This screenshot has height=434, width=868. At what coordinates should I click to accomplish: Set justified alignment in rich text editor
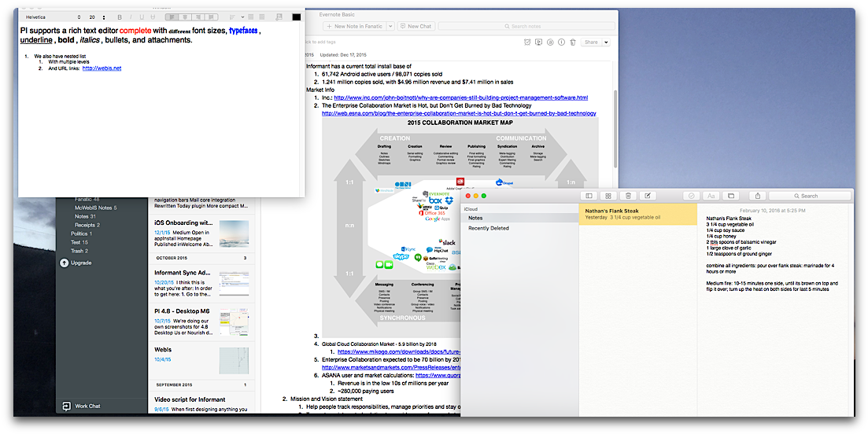211,17
